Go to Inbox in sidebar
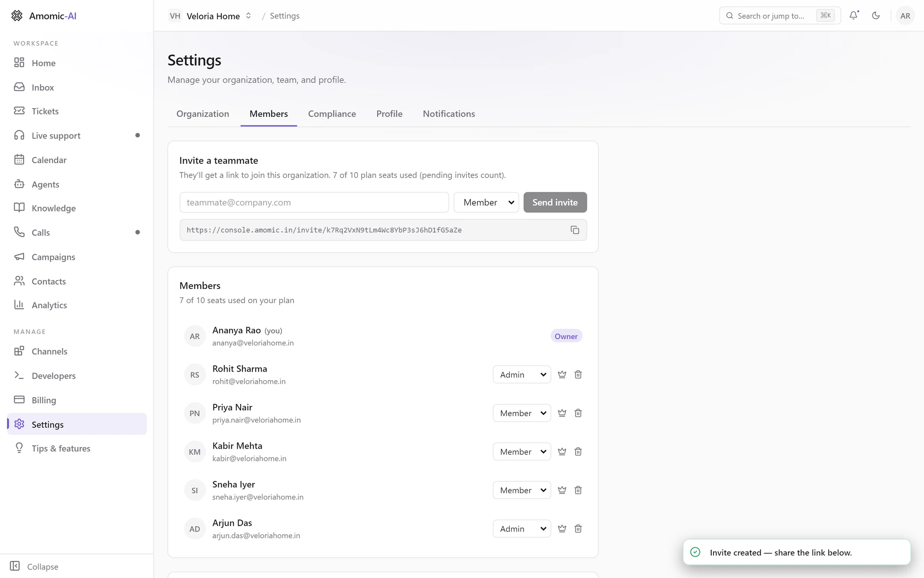This screenshot has width=924, height=578. pyautogui.click(x=77, y=87)
